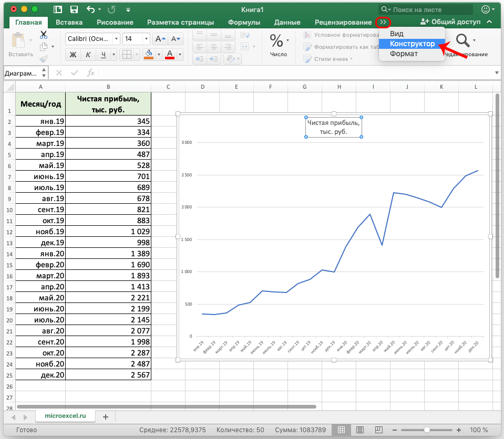Click the fill color bucket icon
This screenshot has height=439, width=504.
pyautogui.click(x=149, y=54)
